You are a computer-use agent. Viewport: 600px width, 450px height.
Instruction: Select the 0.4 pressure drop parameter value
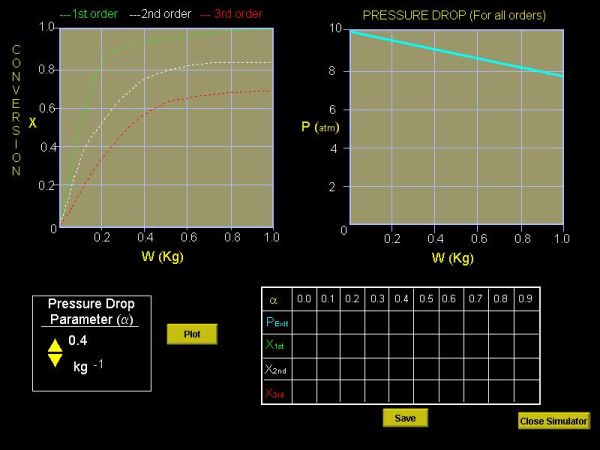coord(78,340)
